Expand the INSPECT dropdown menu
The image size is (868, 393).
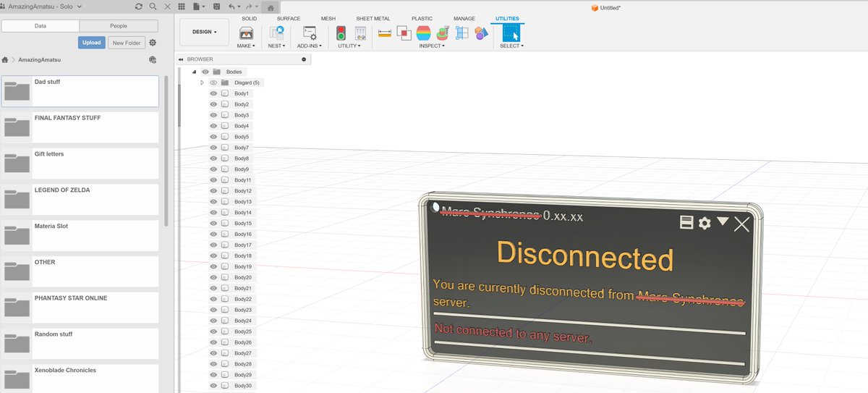tap(432, 46)
